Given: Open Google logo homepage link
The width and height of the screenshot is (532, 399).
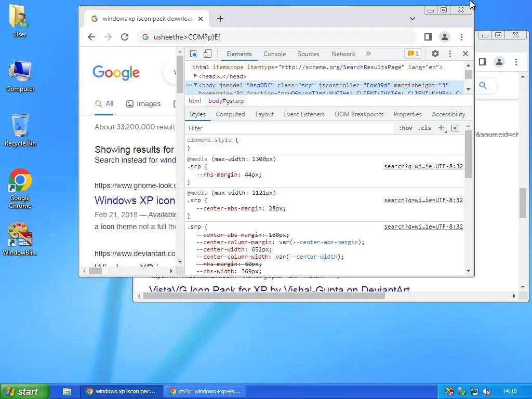Looking at the screenshot, I should (116, 72).
